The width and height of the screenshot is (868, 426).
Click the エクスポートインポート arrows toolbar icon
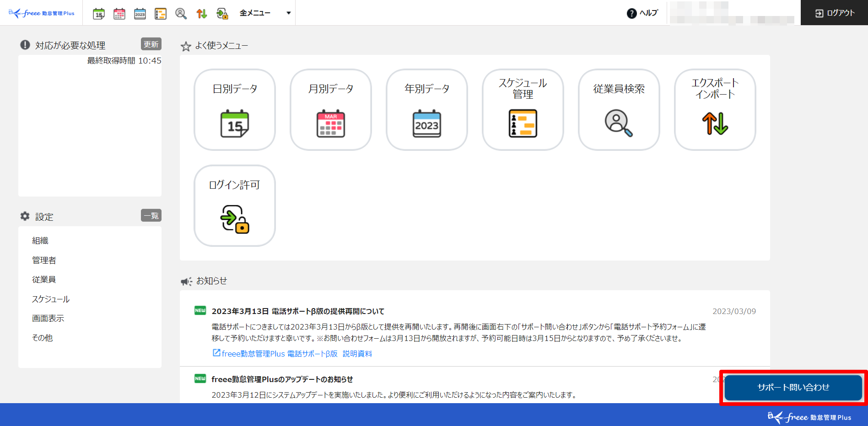[x=201, y=13]
